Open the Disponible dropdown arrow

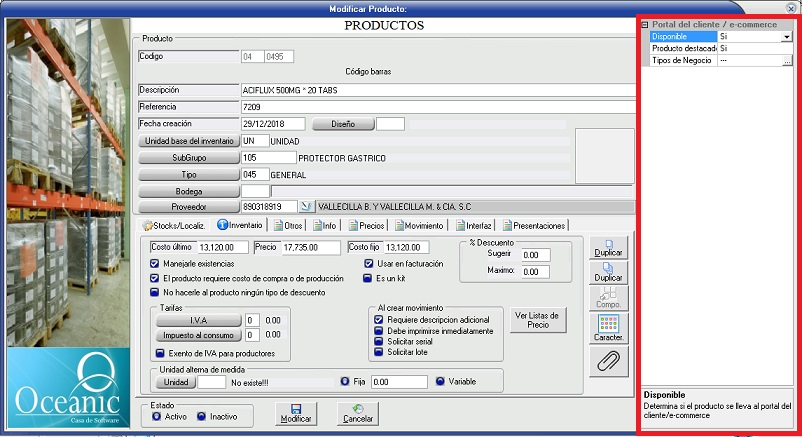[787, 37]
